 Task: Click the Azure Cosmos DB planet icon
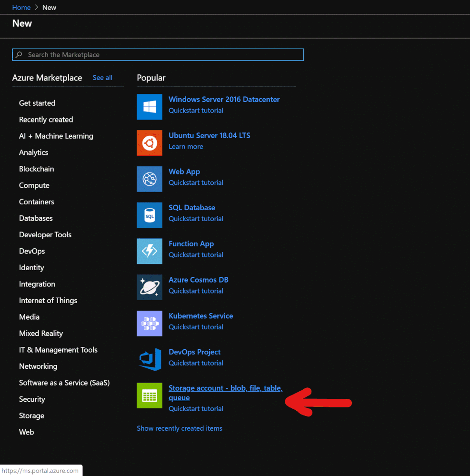[149, 287]
